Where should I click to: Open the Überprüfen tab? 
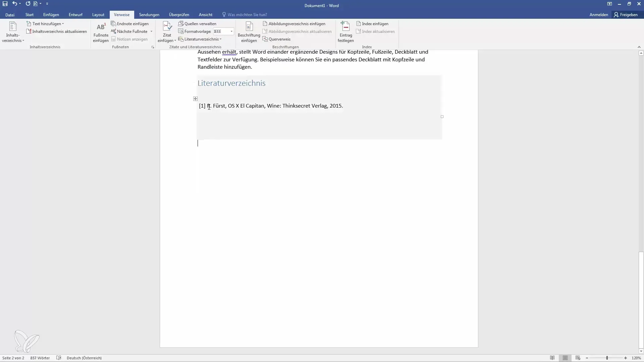179,15
